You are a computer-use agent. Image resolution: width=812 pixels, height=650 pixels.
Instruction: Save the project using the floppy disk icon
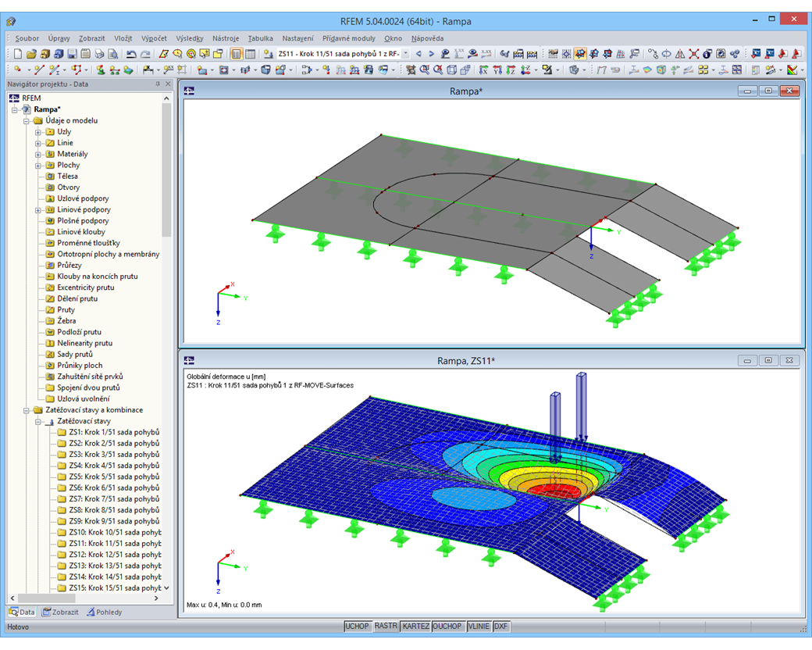[x=71, y=54]
